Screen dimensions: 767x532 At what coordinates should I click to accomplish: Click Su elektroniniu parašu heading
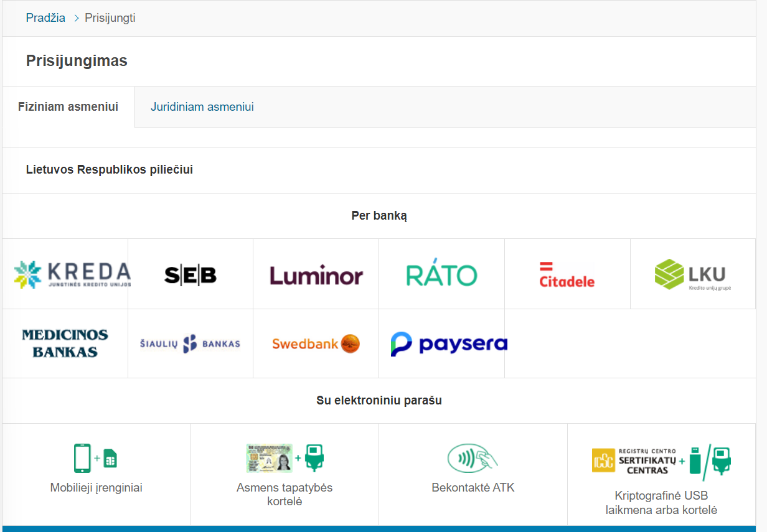[x=379, y=401]
